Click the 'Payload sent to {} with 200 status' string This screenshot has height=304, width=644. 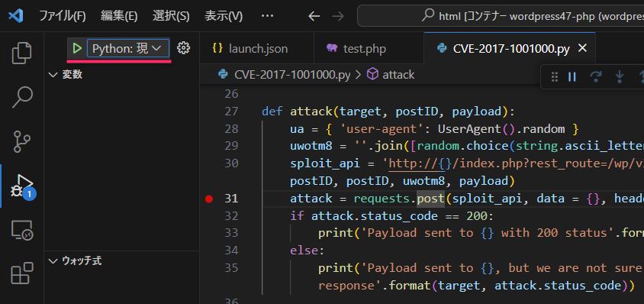pyautogui.click(x=487, y=233)
